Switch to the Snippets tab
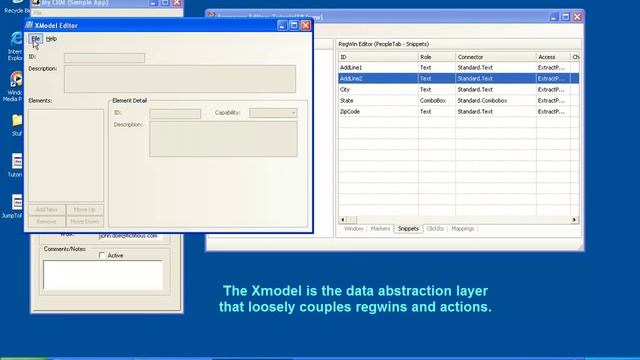Screen dimensions: 640x360 pyautogui.click(x=408, y=229)
